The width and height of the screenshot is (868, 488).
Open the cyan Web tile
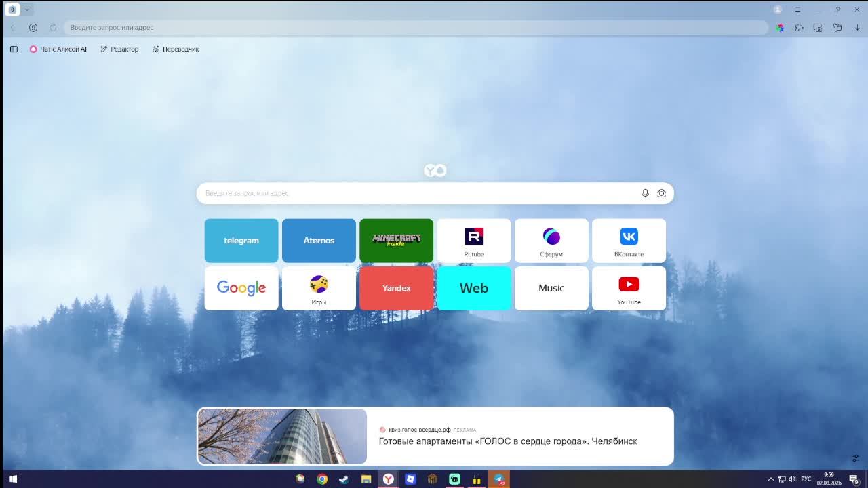474,288
